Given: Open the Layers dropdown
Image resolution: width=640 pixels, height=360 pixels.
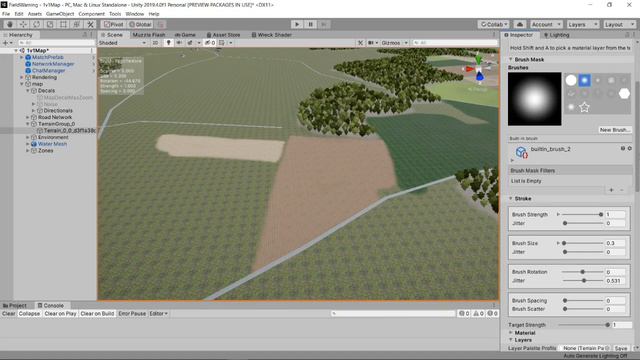Looking at the screenshot, I should pyautogui.click(x=582, y=24).
